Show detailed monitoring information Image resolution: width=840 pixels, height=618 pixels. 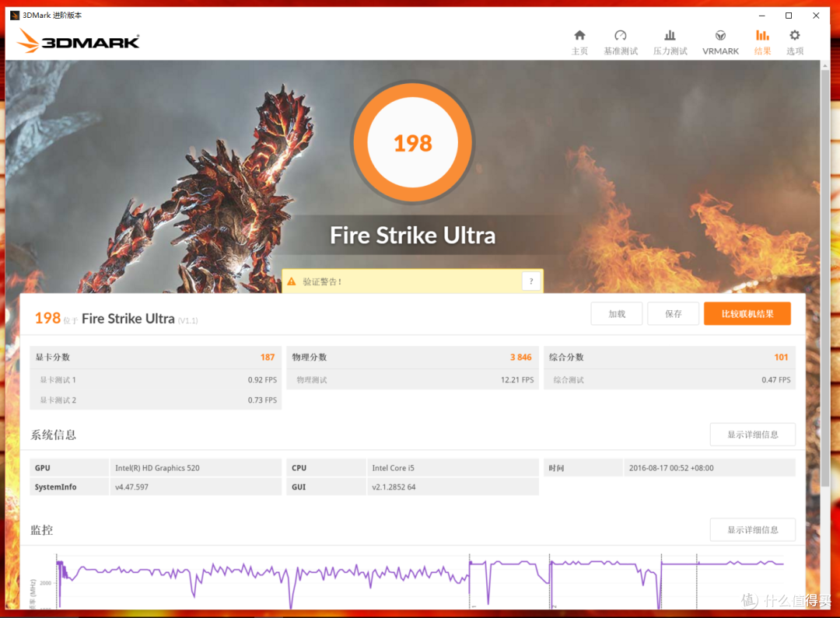(x=753, y=529)
